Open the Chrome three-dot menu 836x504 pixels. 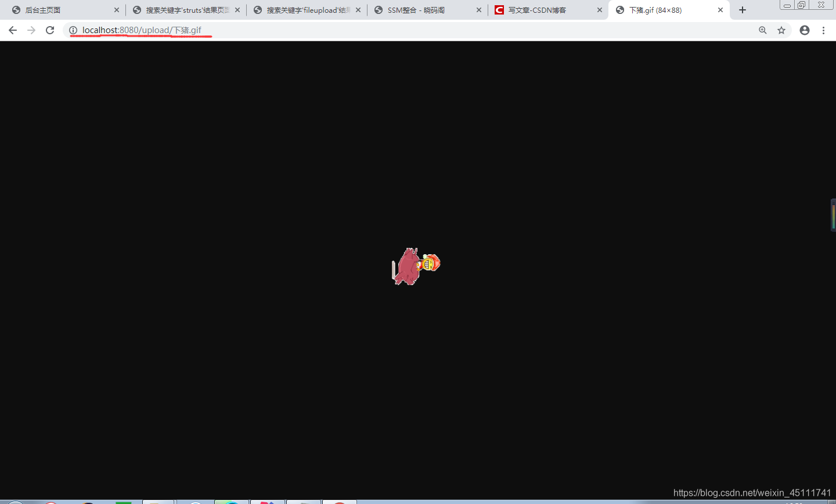click(823, 30)
